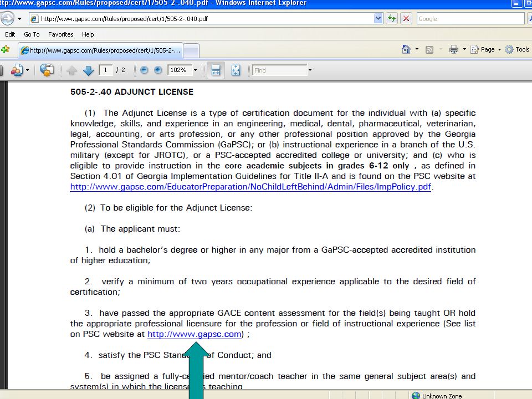Click the Google search box
The image size is (532, 399).
(470, 19)
